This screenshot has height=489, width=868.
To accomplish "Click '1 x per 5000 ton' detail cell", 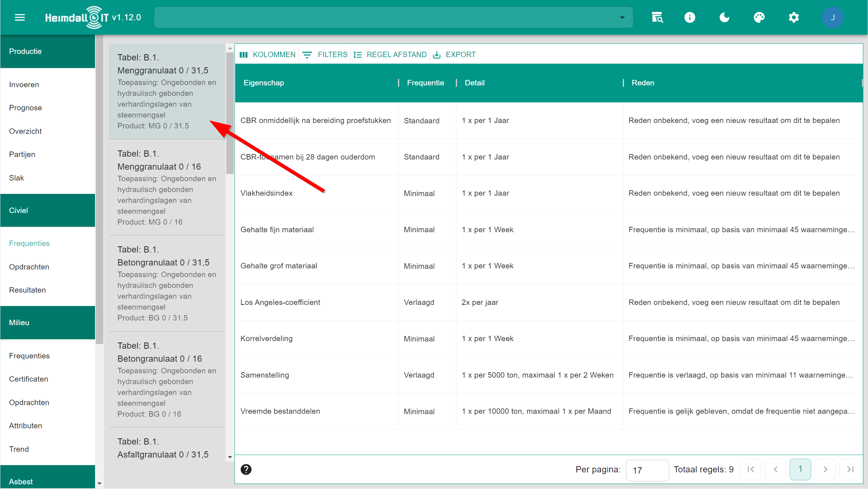I will (x=540, y=375).
